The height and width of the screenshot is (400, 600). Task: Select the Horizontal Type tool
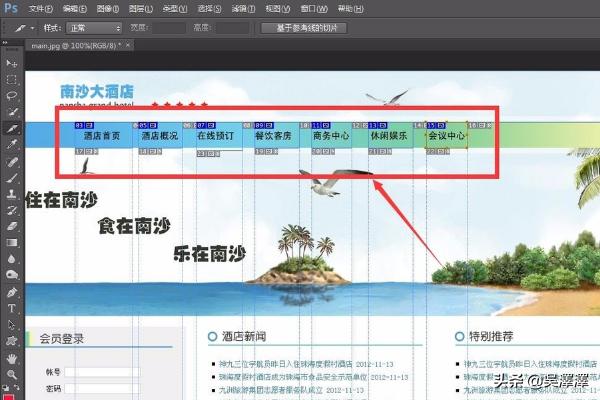pyautogui.click(x=12, y=308)
